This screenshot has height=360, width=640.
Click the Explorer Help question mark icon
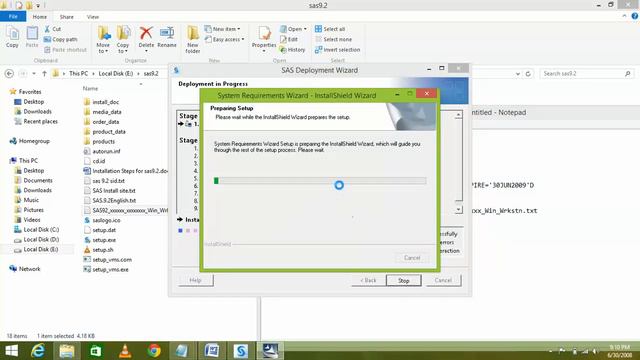(635, 16)
